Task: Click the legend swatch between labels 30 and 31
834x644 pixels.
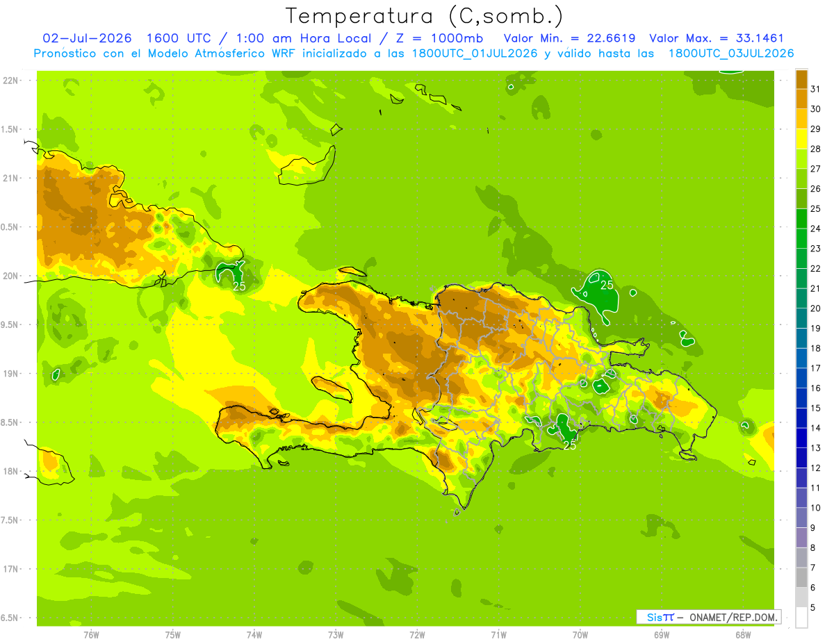Action: coord(801,99)
